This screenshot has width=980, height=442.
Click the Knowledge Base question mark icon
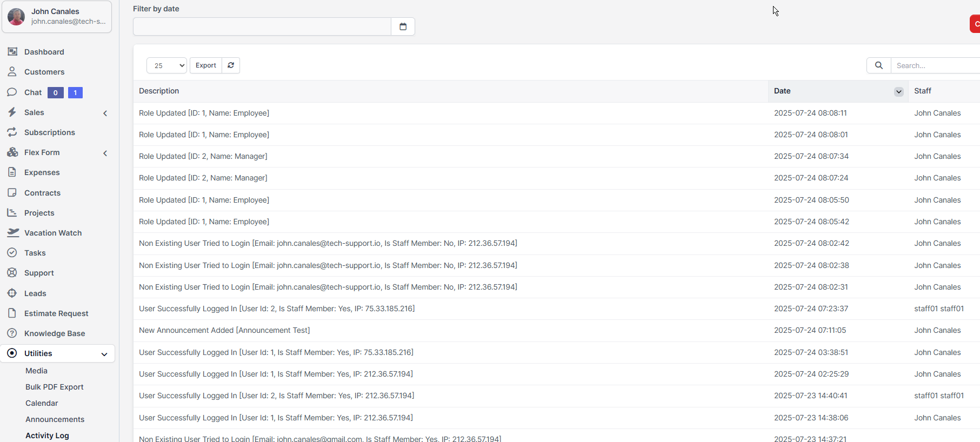[12, 333]
